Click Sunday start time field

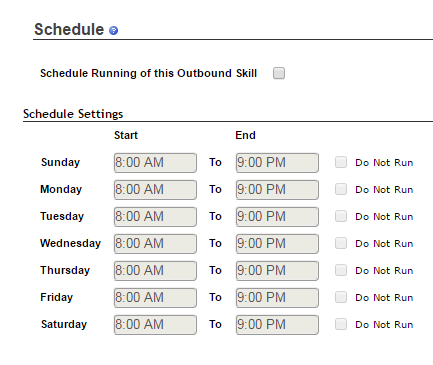point(155,163)
